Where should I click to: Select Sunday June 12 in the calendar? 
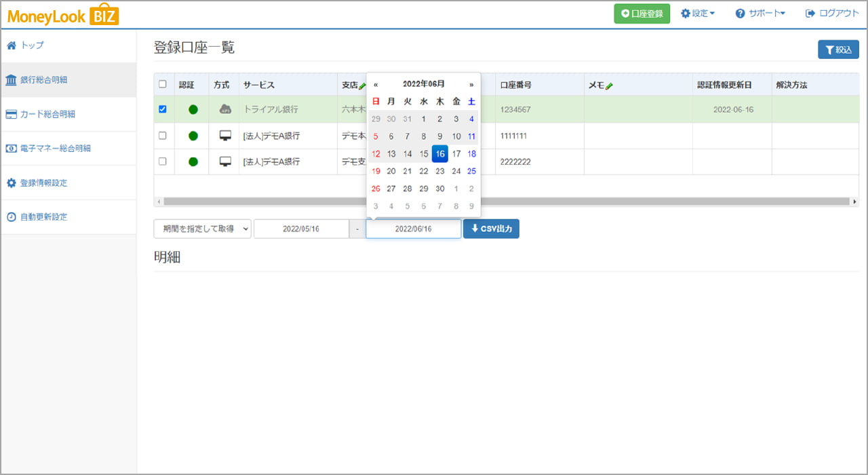(x=376, y=154)
